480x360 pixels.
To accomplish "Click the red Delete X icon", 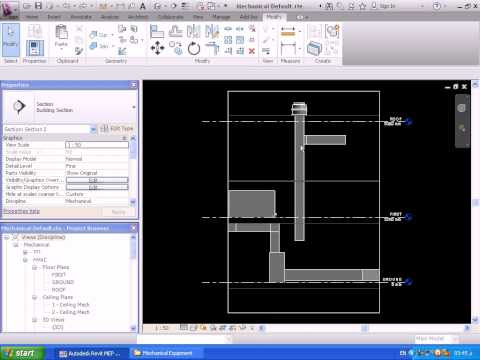I will point(252,51).
